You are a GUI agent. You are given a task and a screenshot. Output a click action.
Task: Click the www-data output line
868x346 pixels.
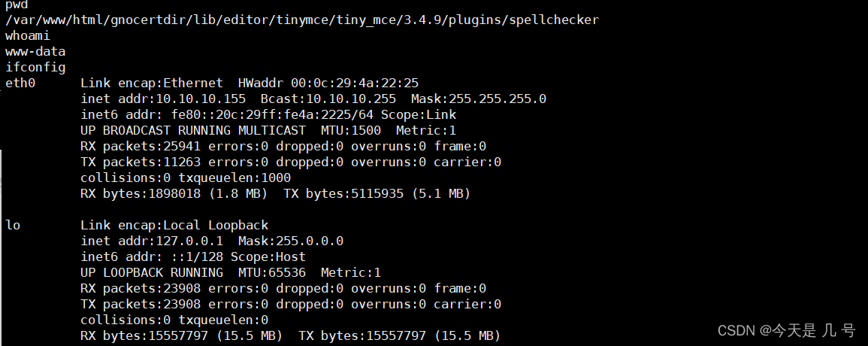coord(35,52)
